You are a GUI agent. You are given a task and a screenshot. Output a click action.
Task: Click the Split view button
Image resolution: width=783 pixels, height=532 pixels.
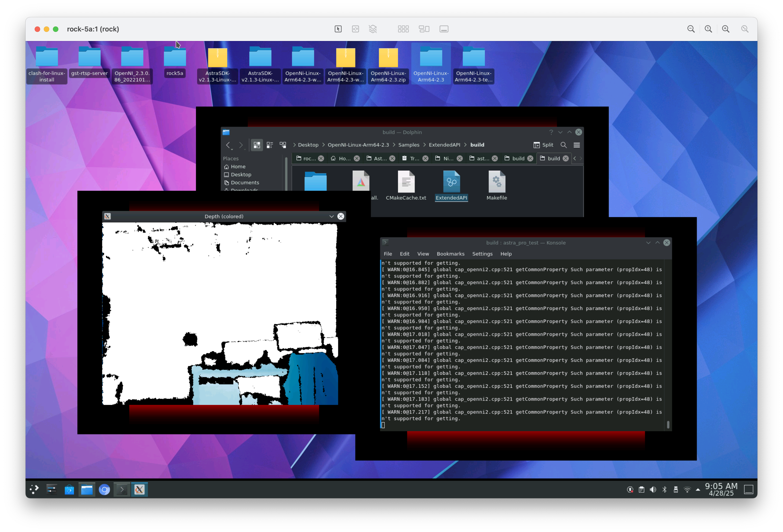tap(543, 145)
